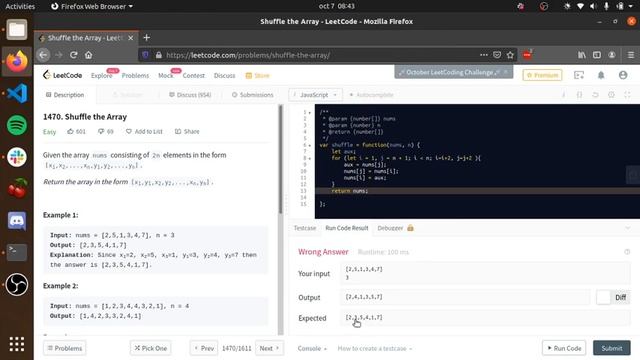Save page to Pocket icon
The width and height of the screenshot is (640, 360).
pos(497,55)
